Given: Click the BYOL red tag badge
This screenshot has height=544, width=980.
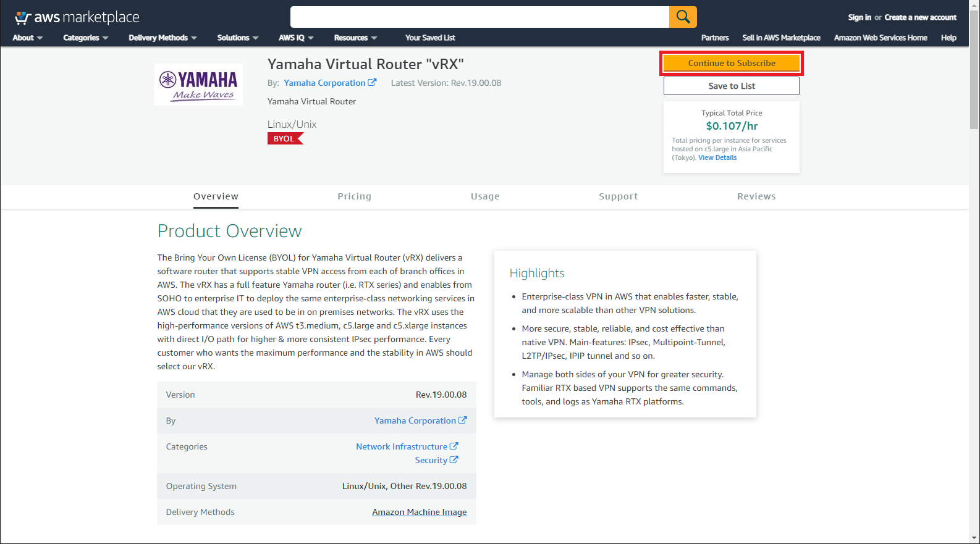Looking at the screenshot, I should click(285, 139).
